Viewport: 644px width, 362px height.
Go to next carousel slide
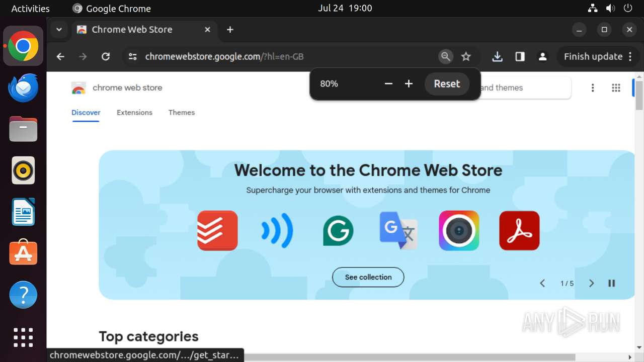point(591,284)
